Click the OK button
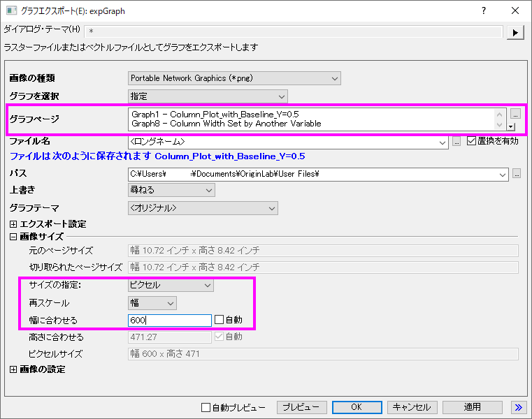 coord(357,407)
